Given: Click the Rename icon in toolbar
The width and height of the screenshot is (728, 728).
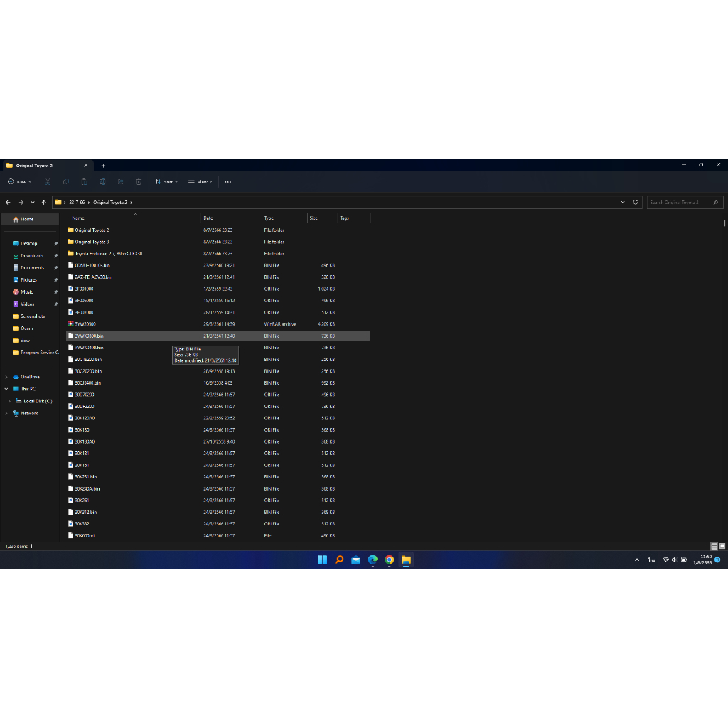Looking at the screenshot, I should click(102, 182).
